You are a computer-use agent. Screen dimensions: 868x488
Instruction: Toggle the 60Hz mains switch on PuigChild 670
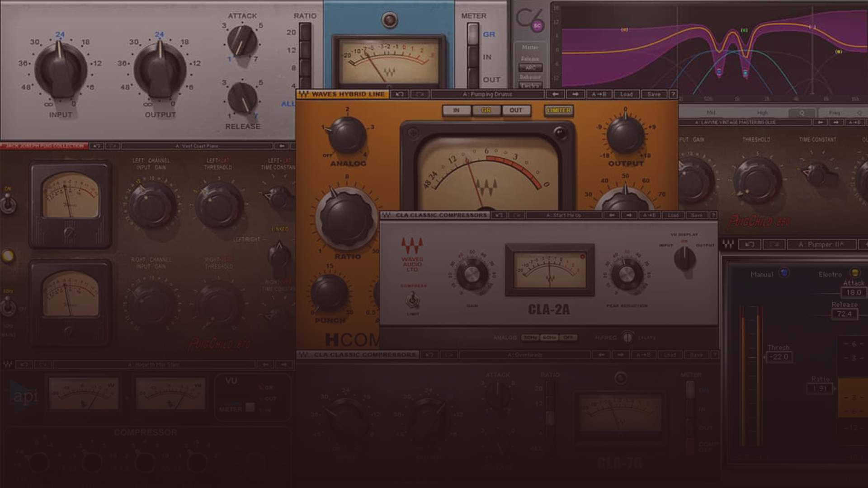pos(8,306)
